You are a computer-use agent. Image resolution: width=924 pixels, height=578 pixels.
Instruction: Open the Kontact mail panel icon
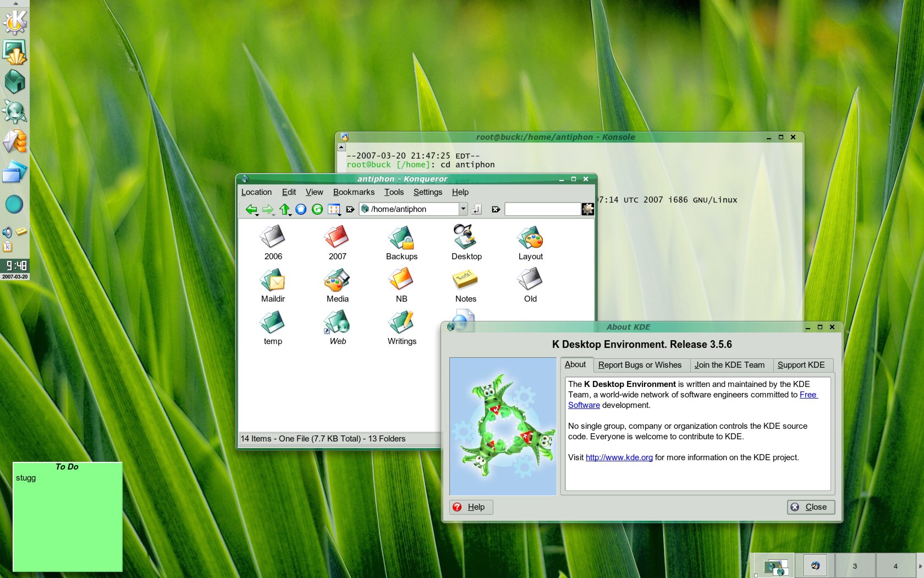point(15,141)
